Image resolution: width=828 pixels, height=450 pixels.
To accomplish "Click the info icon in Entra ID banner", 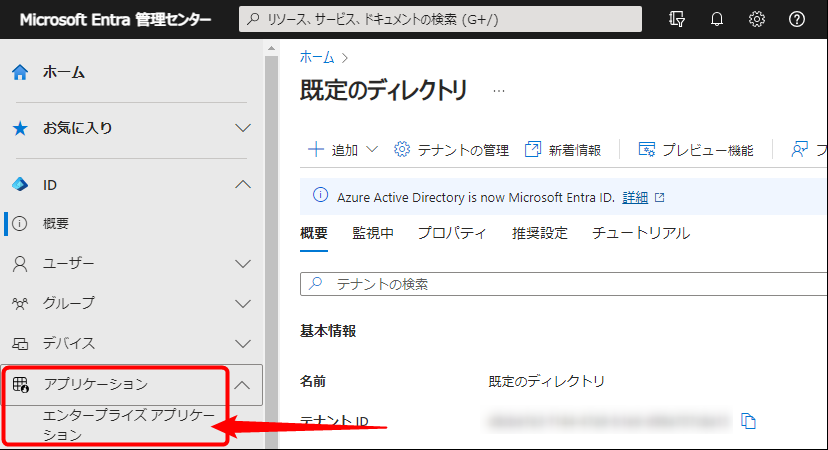I will (x=320, y=195).
